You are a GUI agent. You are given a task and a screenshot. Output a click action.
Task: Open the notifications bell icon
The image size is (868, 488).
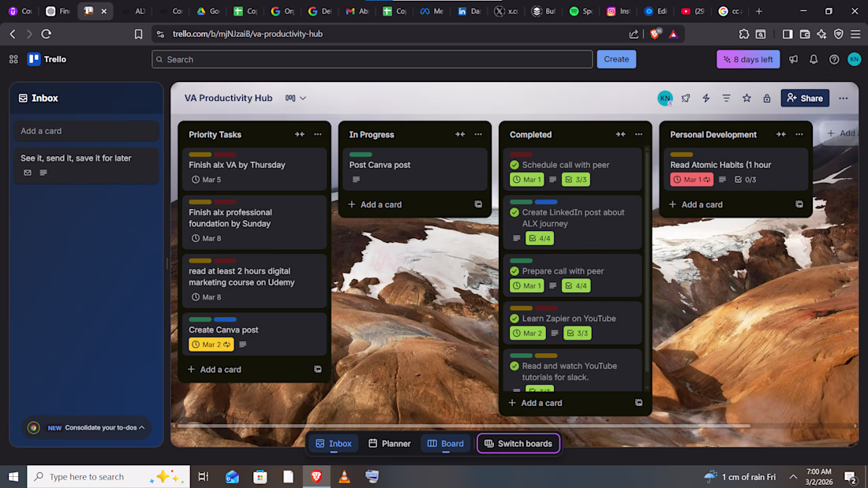click(x=814, y=59)
